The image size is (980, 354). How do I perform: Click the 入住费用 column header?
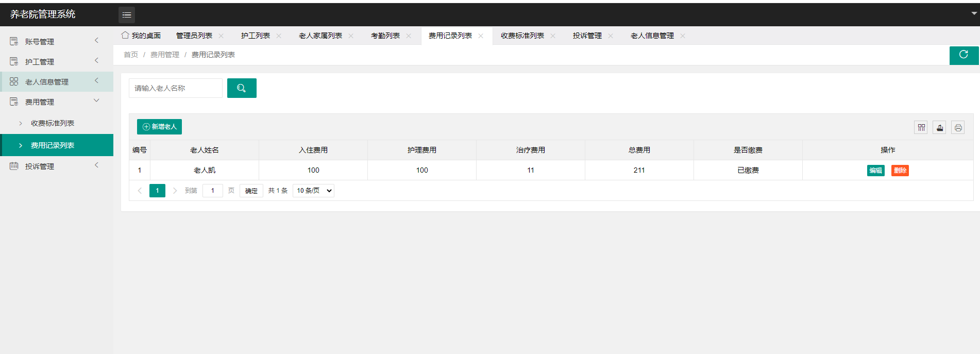click(313, 150)
